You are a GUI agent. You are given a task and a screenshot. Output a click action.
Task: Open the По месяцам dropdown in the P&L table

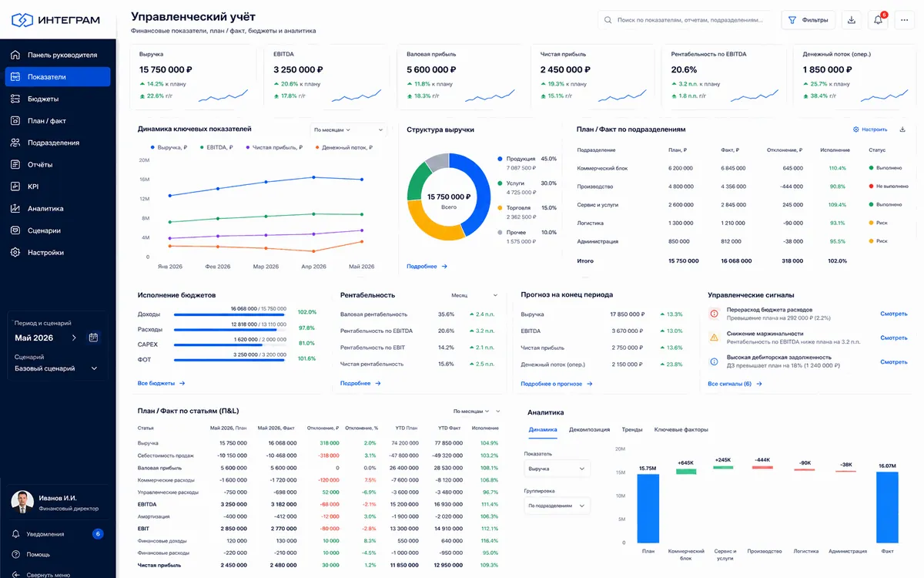pos(477,412)
